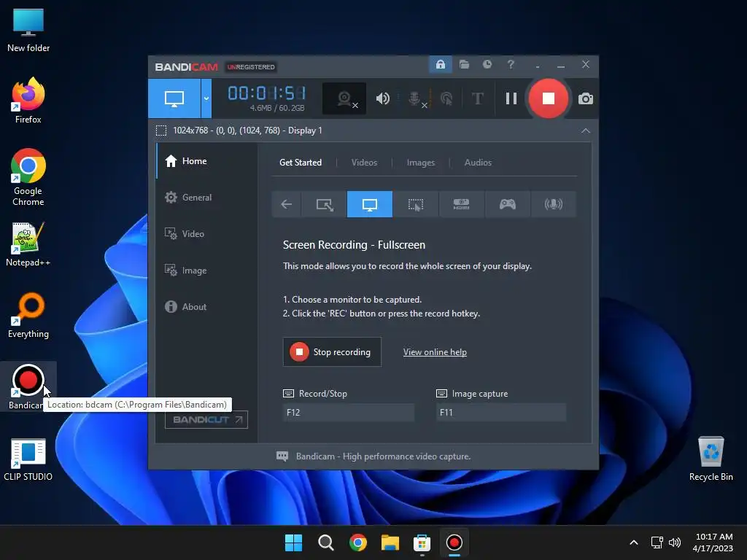Select the fullscreen mode icon
747x560 pixels.
[x=370, y=204]
